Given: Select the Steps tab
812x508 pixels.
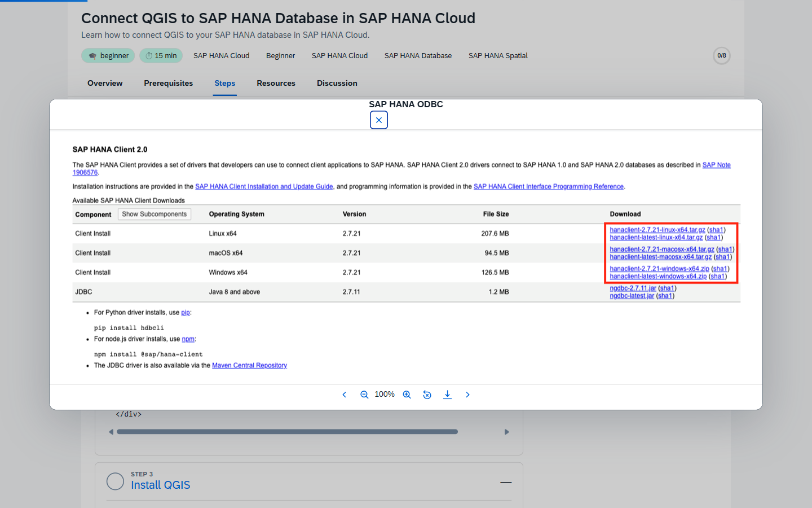Looking at the screenshot, I should point(224,83).
